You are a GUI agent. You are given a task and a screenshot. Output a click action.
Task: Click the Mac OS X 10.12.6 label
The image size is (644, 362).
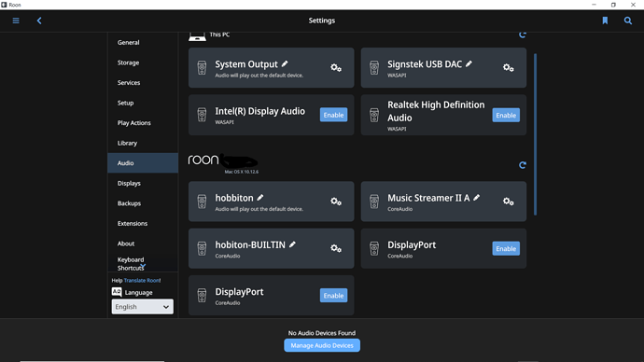(242, 172)
